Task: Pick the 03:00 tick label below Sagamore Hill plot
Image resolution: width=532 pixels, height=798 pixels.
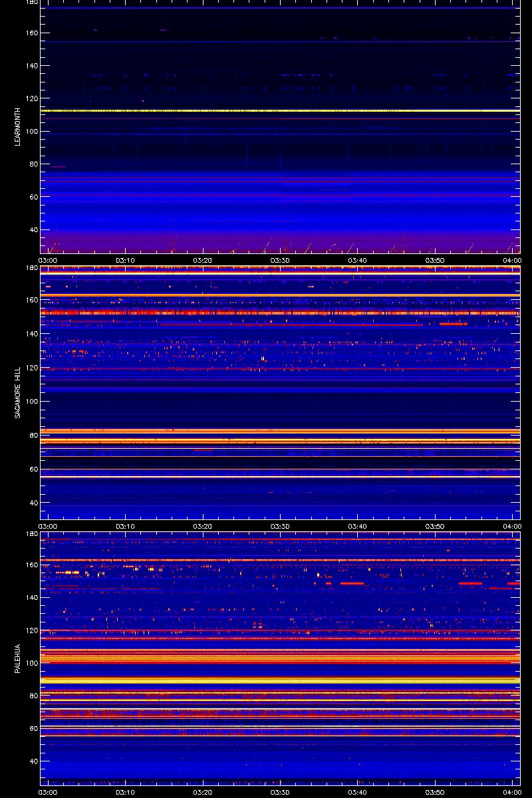Action: [49, 526]
